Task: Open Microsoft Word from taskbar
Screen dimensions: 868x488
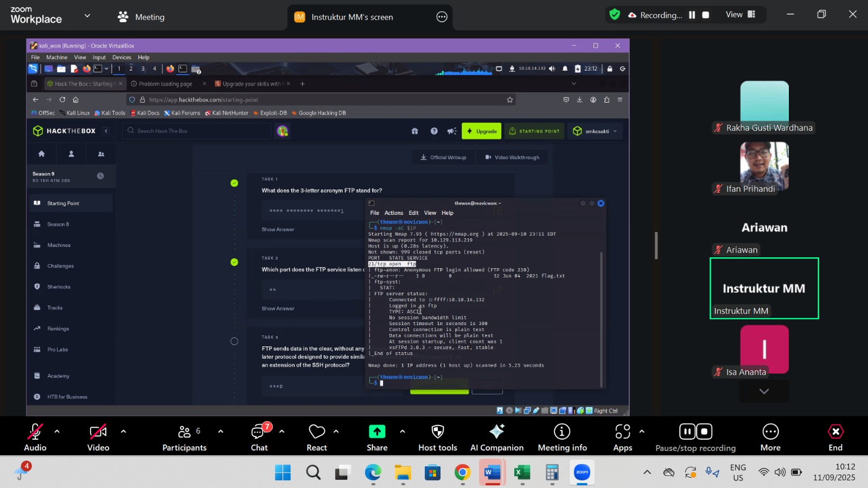Action: pyautogui.click(x=492, y=473)
